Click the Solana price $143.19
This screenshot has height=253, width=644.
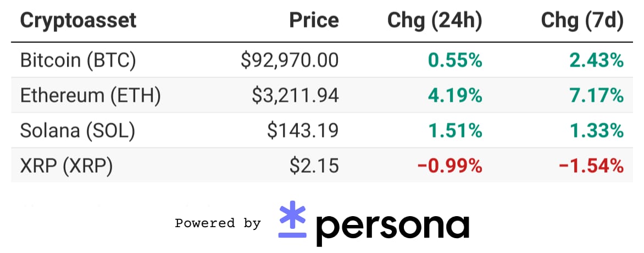click(303, 131)
